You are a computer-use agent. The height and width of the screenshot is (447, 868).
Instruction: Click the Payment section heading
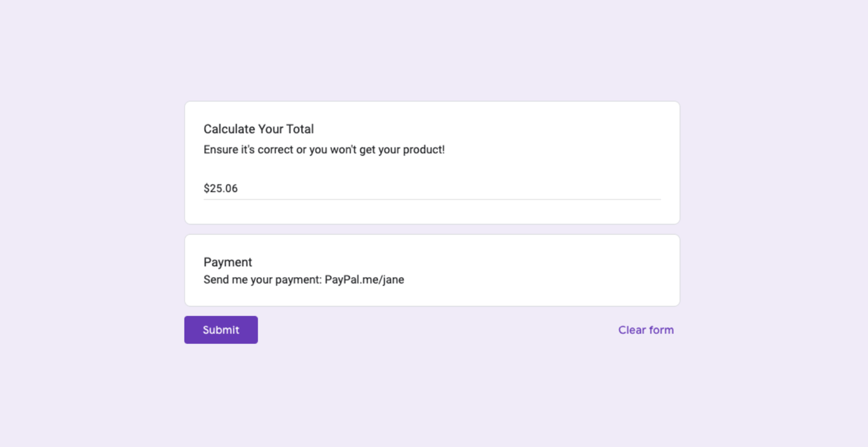click(x=227, y=262)
